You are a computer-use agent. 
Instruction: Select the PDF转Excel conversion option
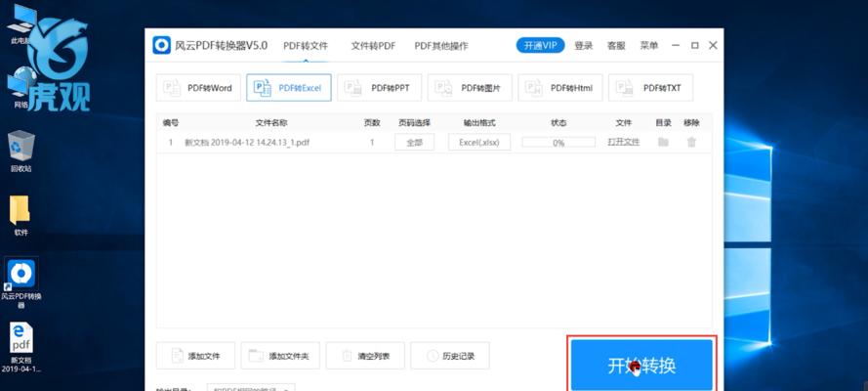289,88
